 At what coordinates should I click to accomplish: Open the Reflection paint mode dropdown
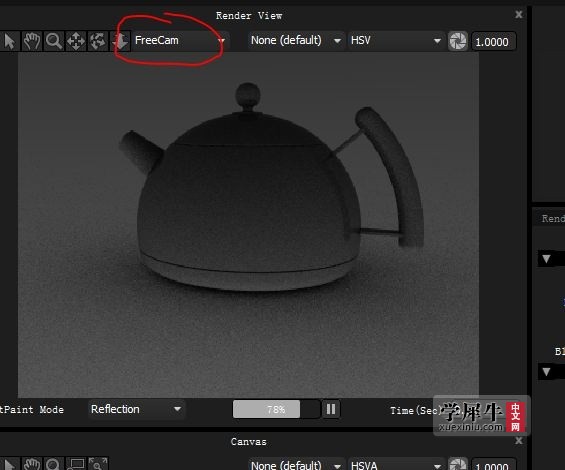(x=136, y=409)
